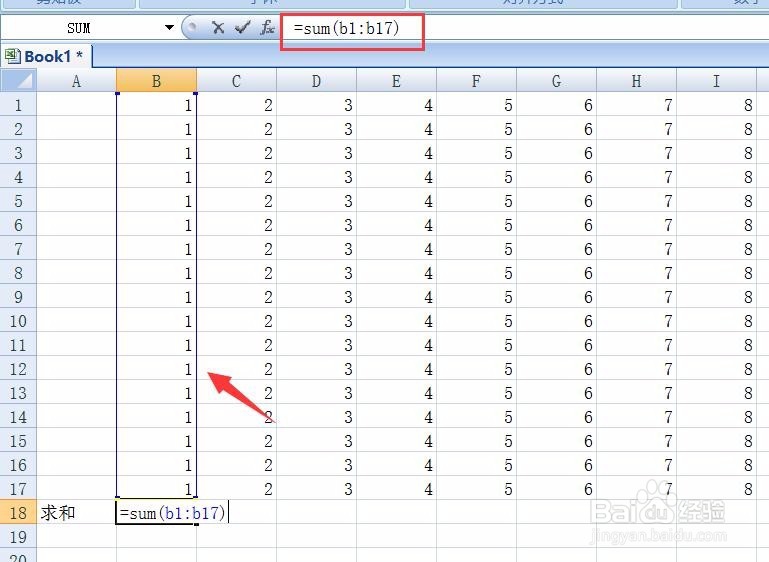Screen dimensions: 769x562
Task: Select row 9 header
Action: click(x=19, y=297)
